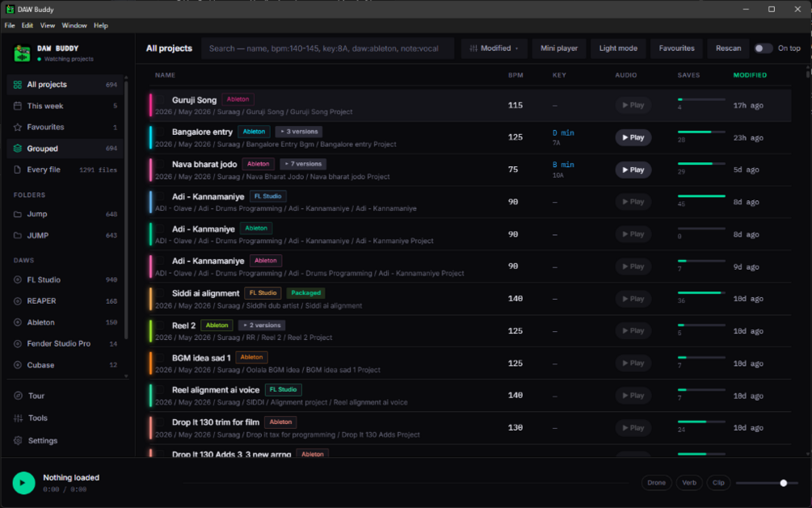
Task: Click the This week calendar icon
Action: (18, 106)
